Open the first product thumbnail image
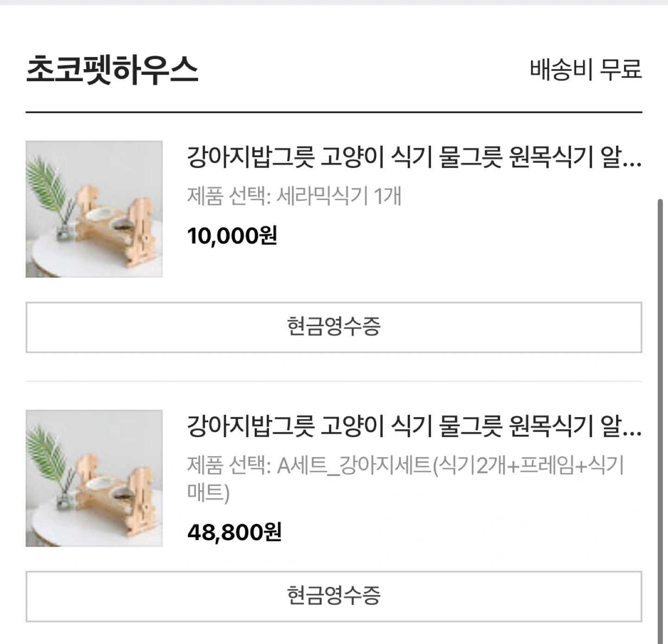The image size is (668, 644). (x=94, y=209)
